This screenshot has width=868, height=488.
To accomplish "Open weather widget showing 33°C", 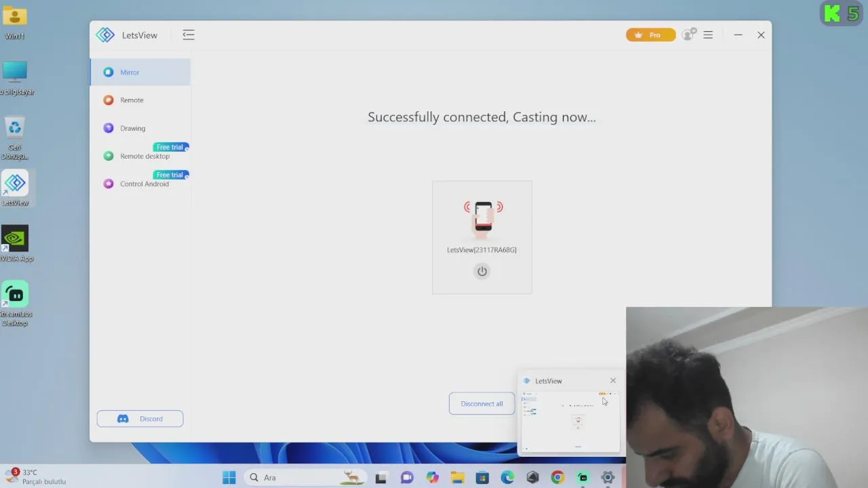I will coord(35,476).
